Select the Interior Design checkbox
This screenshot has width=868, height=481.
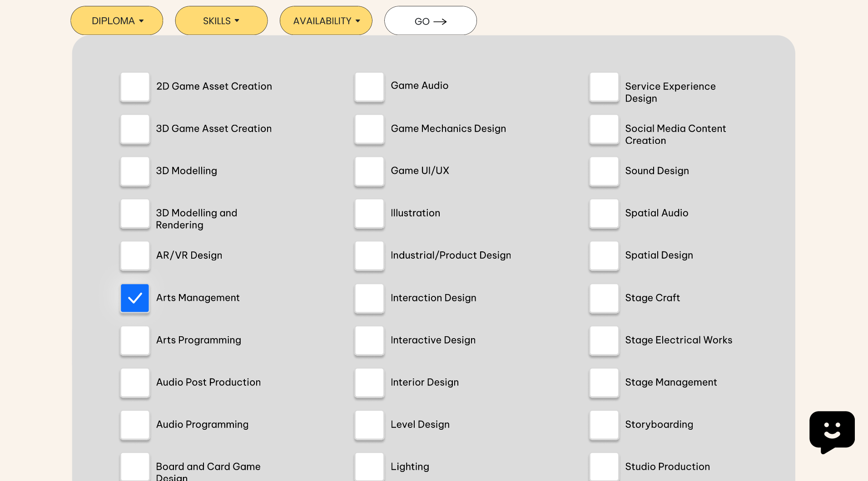369,383
